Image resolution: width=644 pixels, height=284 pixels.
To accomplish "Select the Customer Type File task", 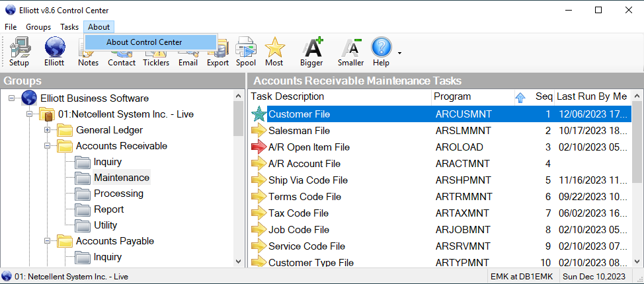I will [x=311, y=263].
